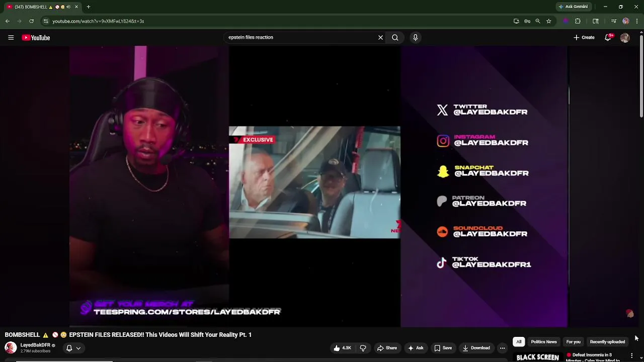This screenshot has height=362, width=644.
Task: Clear the search box with the X
Action: coord(380,37)
